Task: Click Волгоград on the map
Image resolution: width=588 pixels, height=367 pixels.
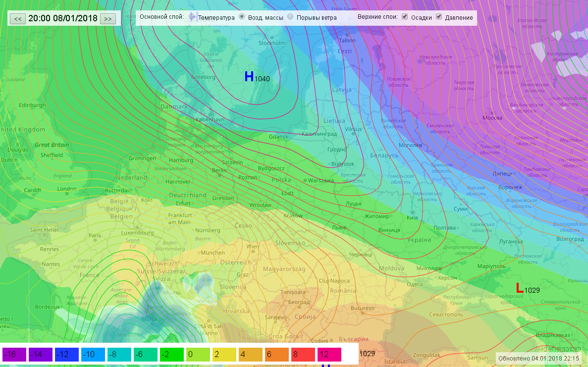Action: point(570,239)
